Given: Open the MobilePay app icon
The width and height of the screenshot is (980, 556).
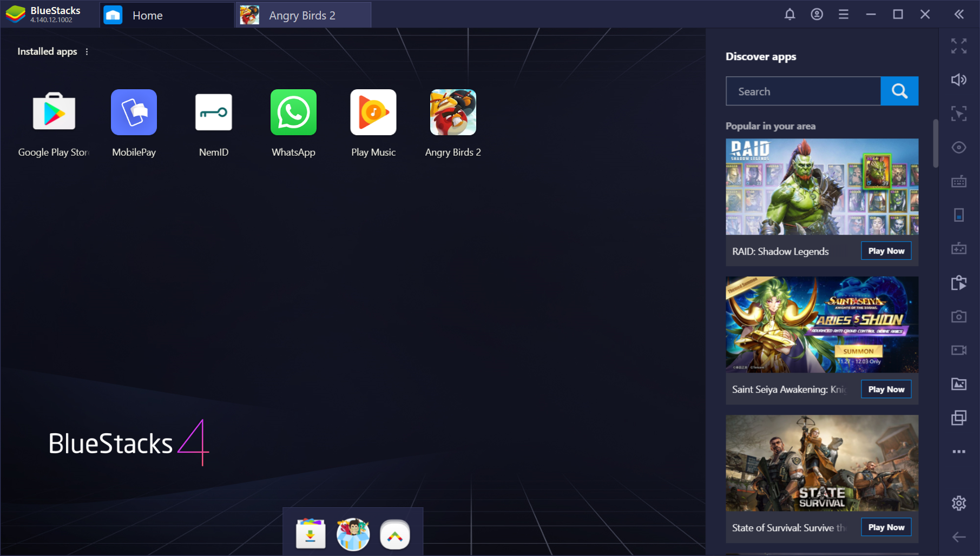Looking at the screenshot, I should (x=134, y=112).
